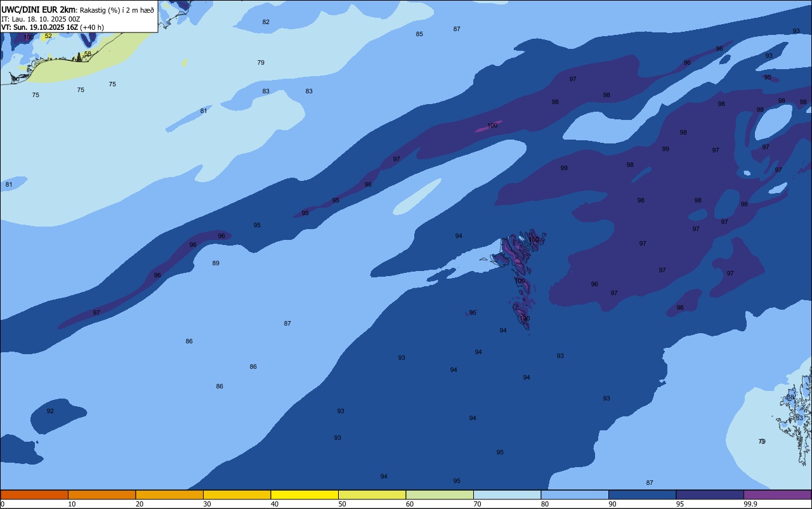Select the 20–30 amber legend swatch
This screenshot has width=812, height=509.
coord(169,494)
